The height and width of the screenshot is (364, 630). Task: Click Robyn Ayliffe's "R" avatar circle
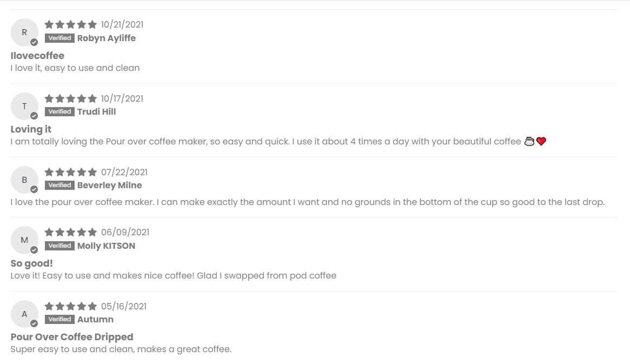(x=24, y=32)
